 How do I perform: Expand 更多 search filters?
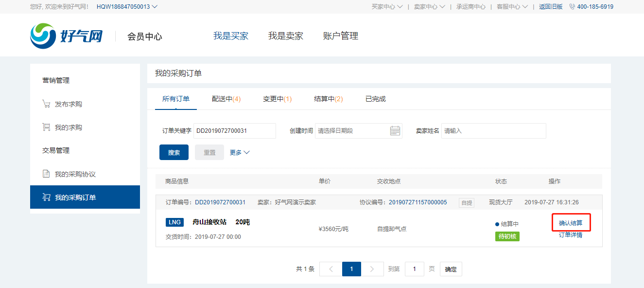pyautogui.click(x=240, y=152)
